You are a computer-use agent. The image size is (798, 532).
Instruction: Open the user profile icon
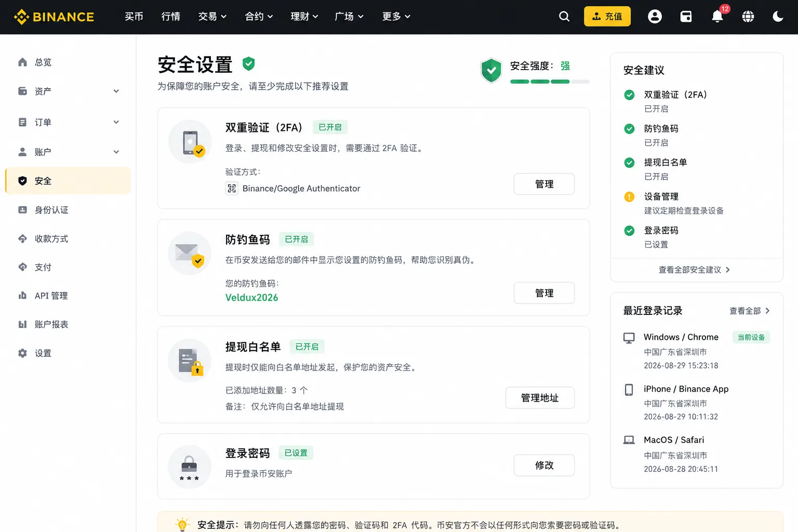[655, 17]
